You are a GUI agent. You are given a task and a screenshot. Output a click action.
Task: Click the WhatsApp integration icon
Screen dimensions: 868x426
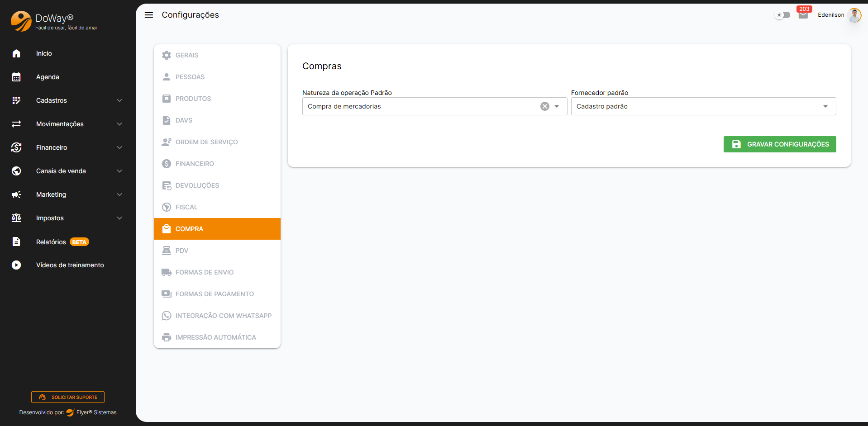pyautogui.click(x=167, y=316)
